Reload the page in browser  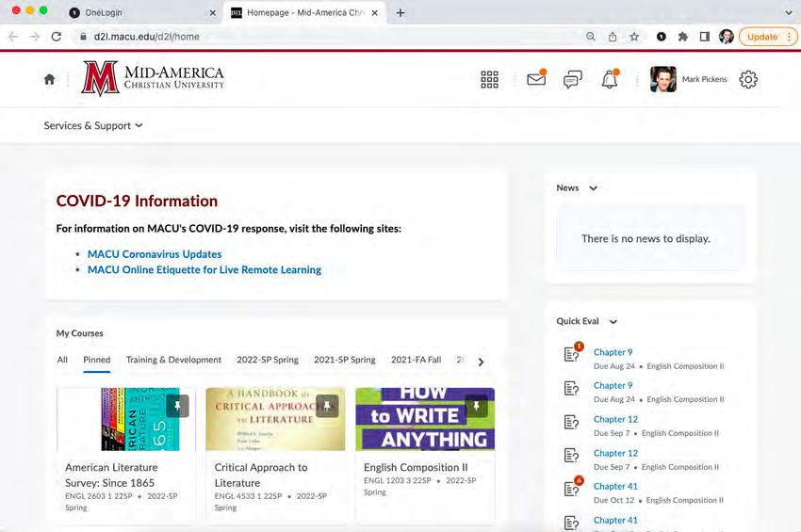point(57,37)
